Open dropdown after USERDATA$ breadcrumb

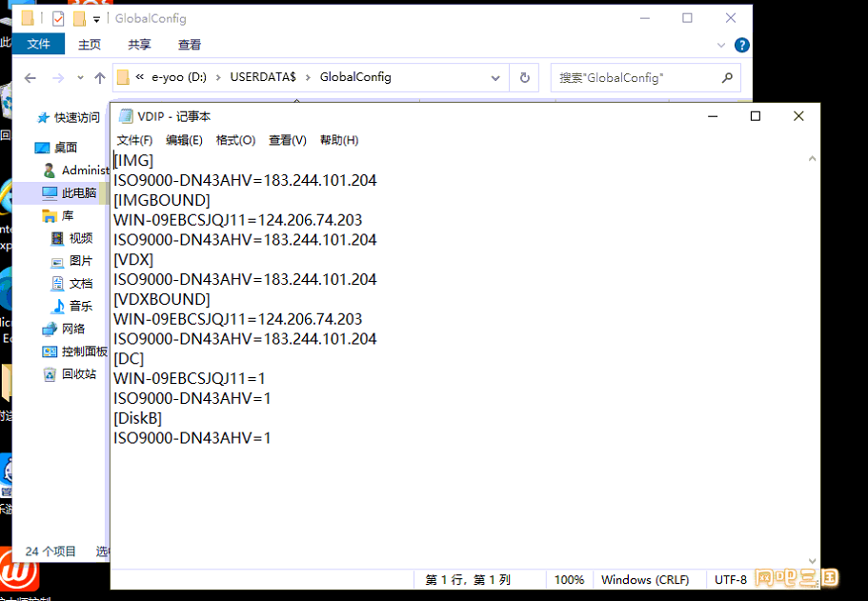[x=308, y=77]
